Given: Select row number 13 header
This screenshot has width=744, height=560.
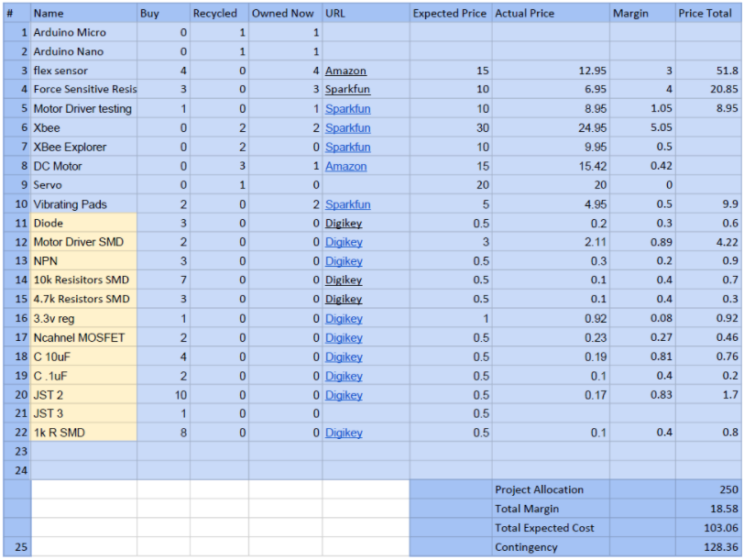Looking at the screenshot, I should tap(17, 261).
